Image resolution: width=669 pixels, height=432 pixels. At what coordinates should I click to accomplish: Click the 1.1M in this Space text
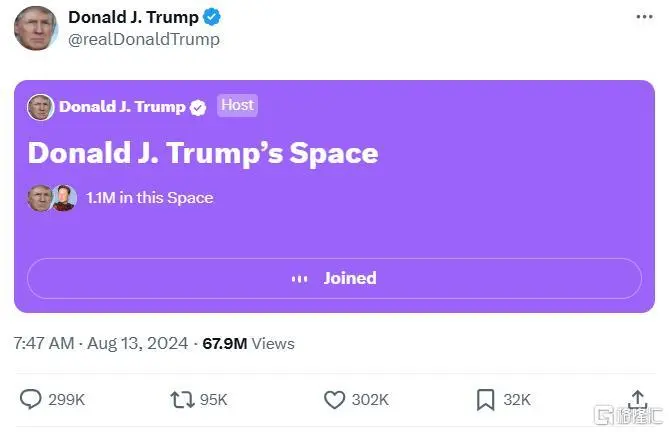(x=150, y=198)
